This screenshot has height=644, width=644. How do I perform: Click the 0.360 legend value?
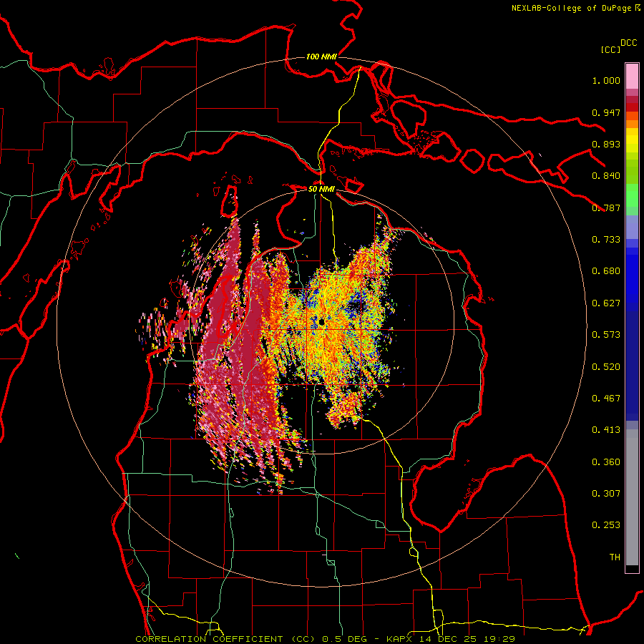606,462
